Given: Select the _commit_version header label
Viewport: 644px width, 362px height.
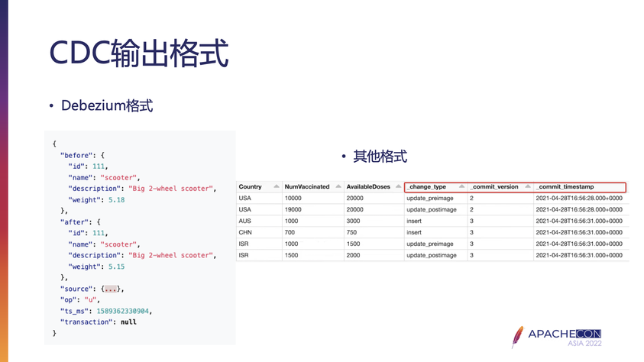Looking at the screenshot, I should [x=494, y=187].
